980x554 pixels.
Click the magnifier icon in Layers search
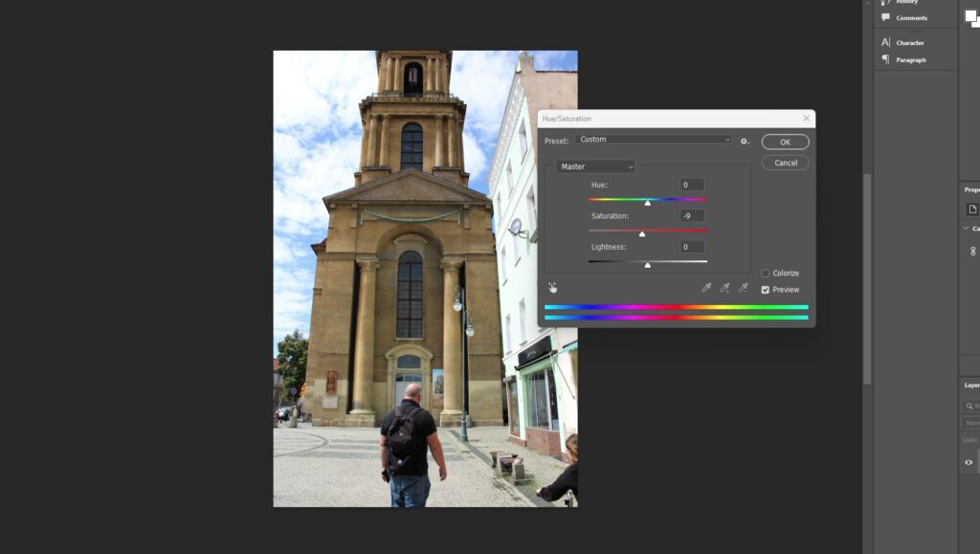pyautogui.click(x=969, y=406)
